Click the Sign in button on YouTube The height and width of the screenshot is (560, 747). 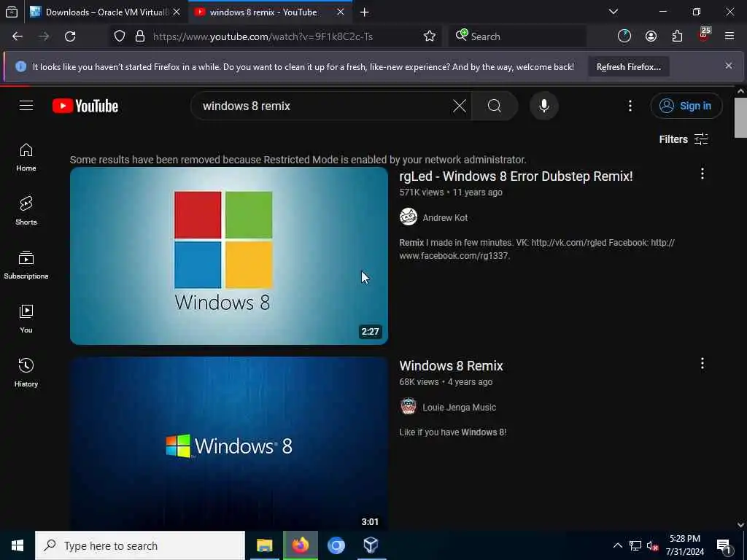pos(686,106)
